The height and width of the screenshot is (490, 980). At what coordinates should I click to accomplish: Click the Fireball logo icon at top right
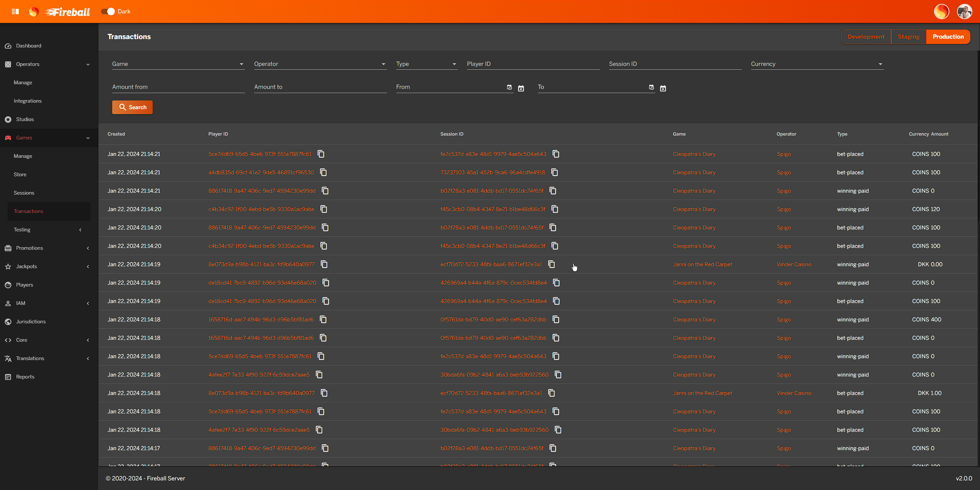[941, 11]
